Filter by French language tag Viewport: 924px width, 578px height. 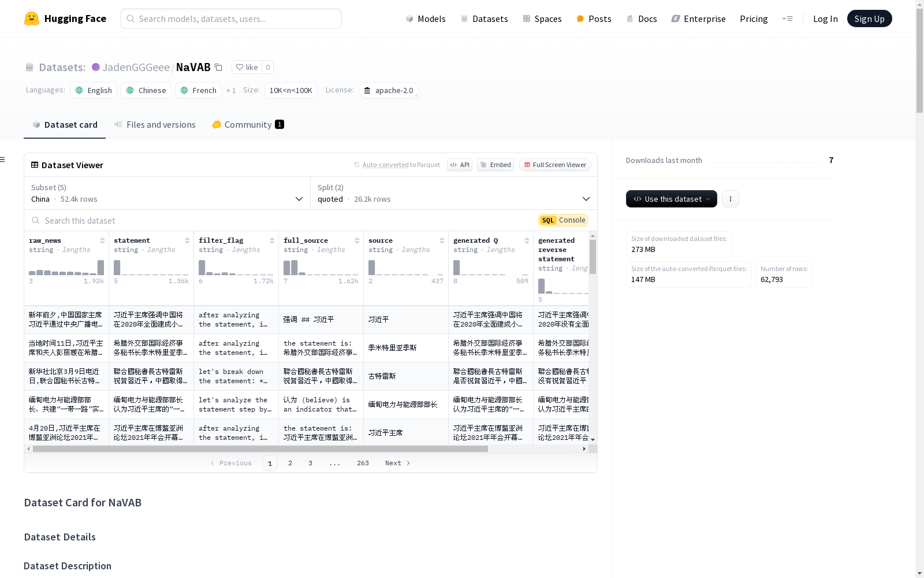(198, 90)
